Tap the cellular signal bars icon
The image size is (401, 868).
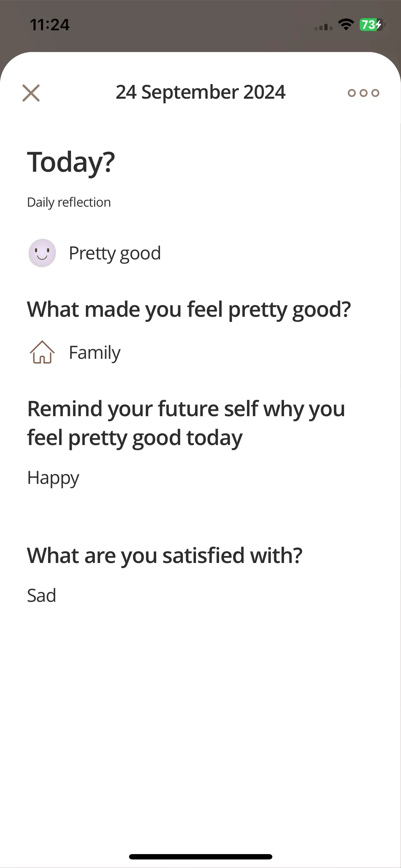(323, 27)
